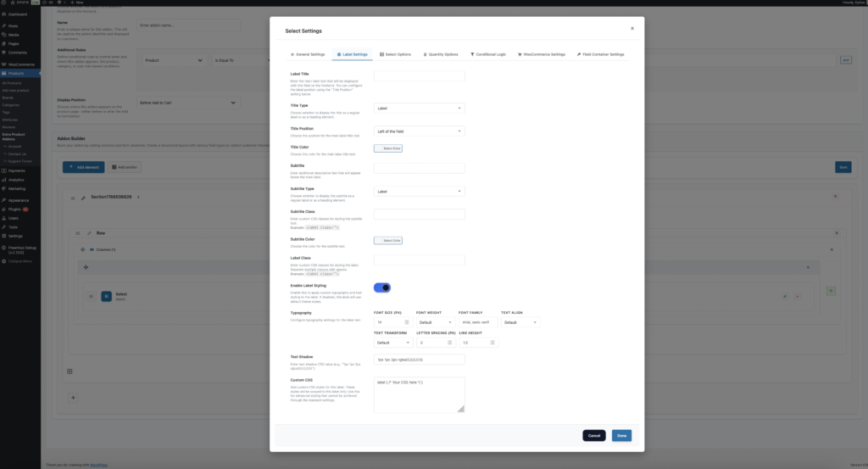The width and height of the screenshot is (868, 469).
Task: Open the General Settings tab
Action: [x=308, y=54]
